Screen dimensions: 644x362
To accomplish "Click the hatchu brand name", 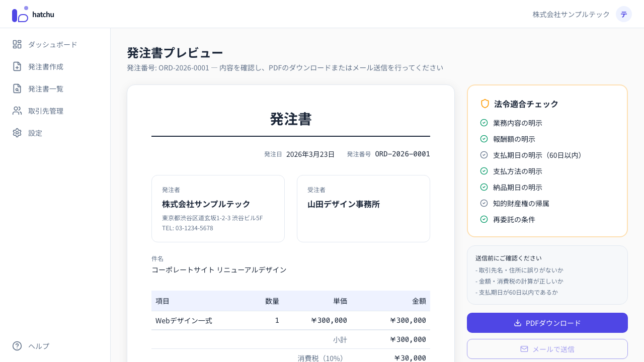I will pos(43,14).
